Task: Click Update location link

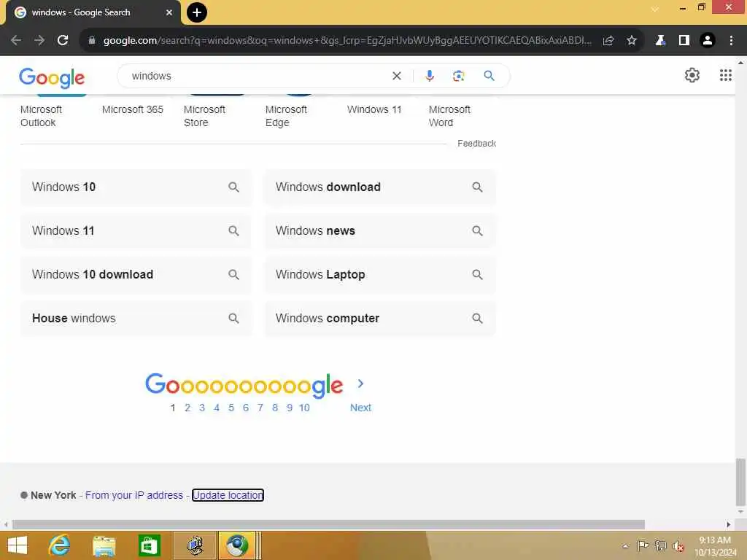Action: 228,495
